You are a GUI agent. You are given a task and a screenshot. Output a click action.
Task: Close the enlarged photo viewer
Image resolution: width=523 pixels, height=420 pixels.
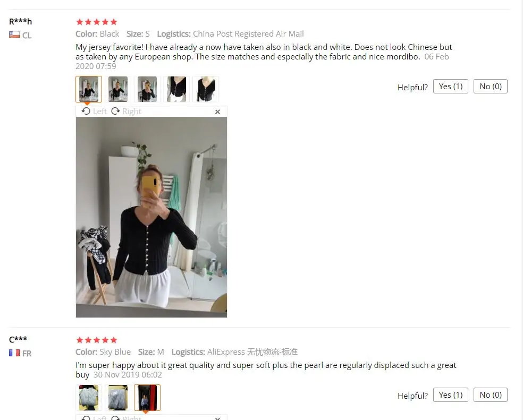pyautogui.click(x=217, y=112)
